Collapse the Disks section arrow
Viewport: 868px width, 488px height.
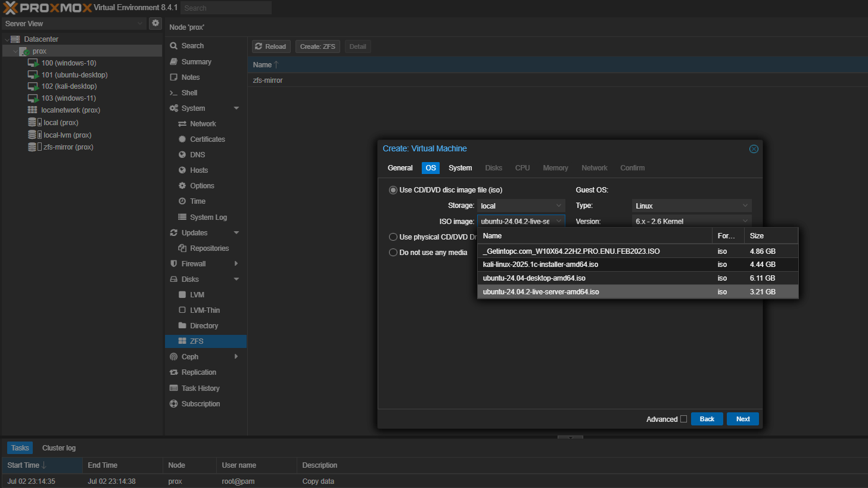[237, 279]
